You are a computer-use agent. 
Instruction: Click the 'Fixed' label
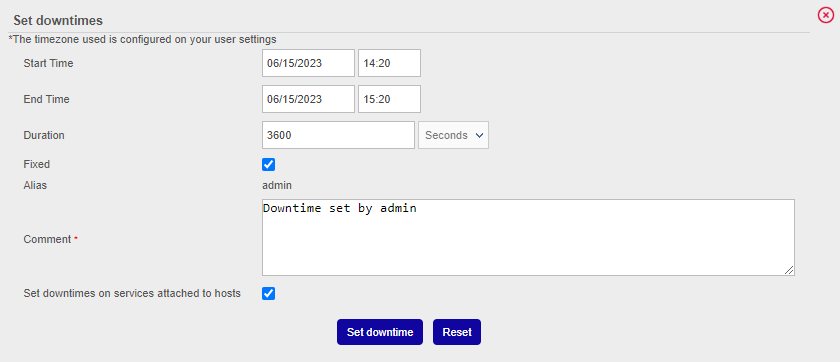tap(36, 164)
